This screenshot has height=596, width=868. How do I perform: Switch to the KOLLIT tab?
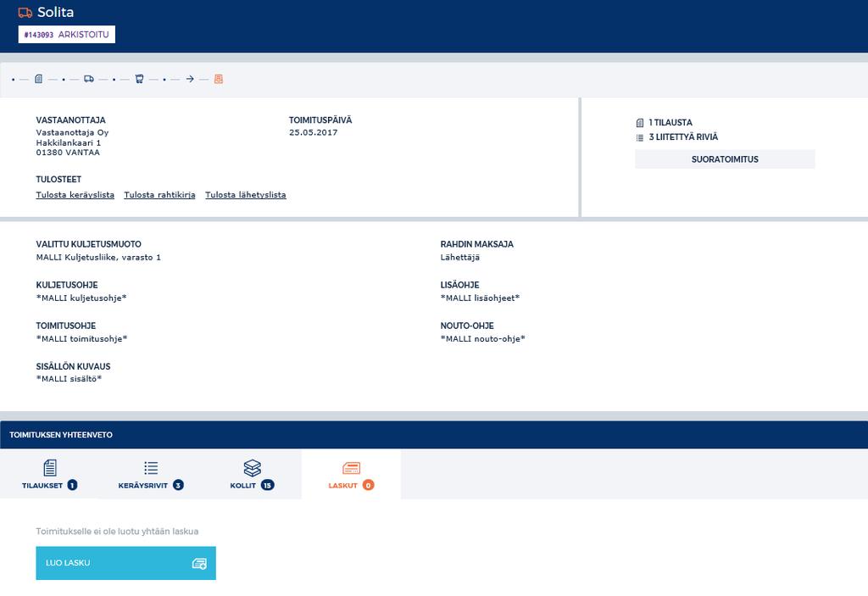252,475
